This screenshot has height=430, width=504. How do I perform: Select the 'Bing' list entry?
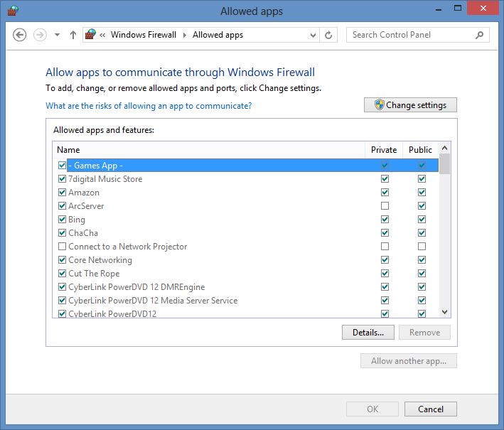pos(77,220)
